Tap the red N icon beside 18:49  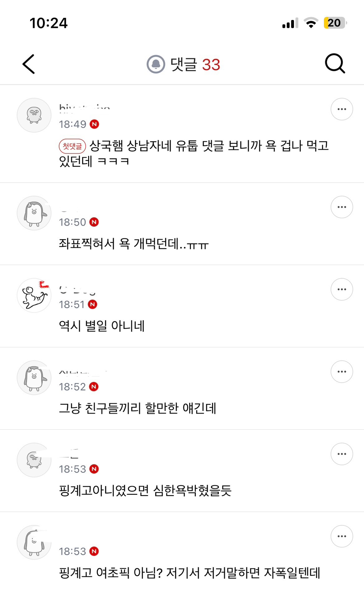pyautogui.click(x=94, y=124)
